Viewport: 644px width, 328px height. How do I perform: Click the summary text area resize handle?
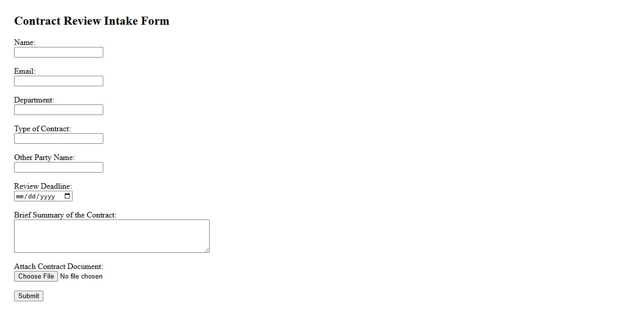tap(207, 250)
